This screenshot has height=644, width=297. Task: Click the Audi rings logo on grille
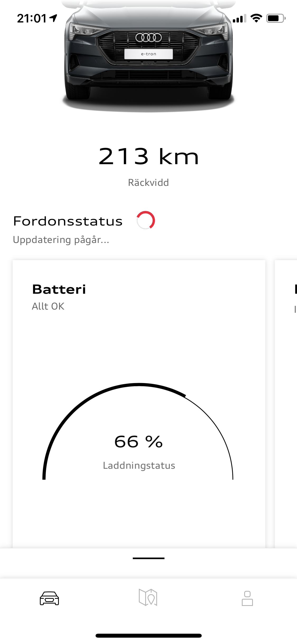[x=149, y=38]
